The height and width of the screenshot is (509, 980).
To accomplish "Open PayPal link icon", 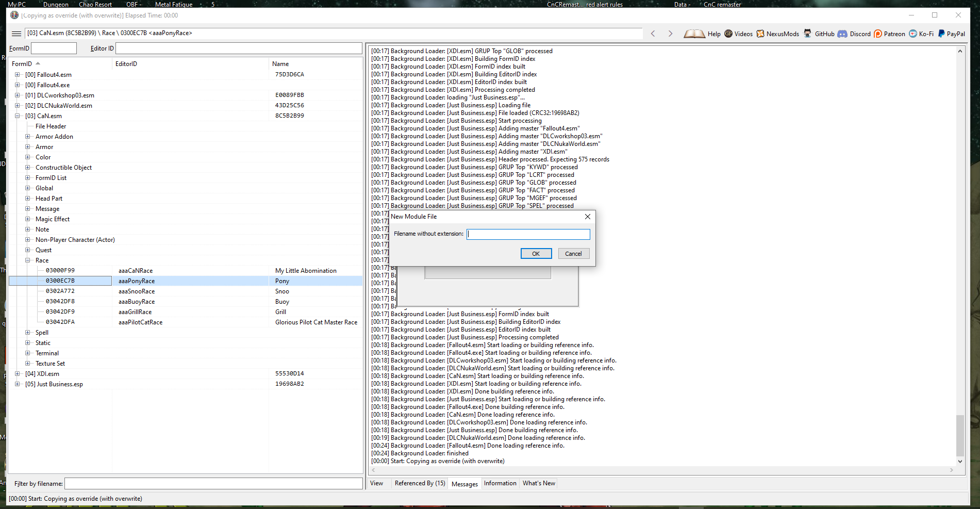I will point(941,34).
